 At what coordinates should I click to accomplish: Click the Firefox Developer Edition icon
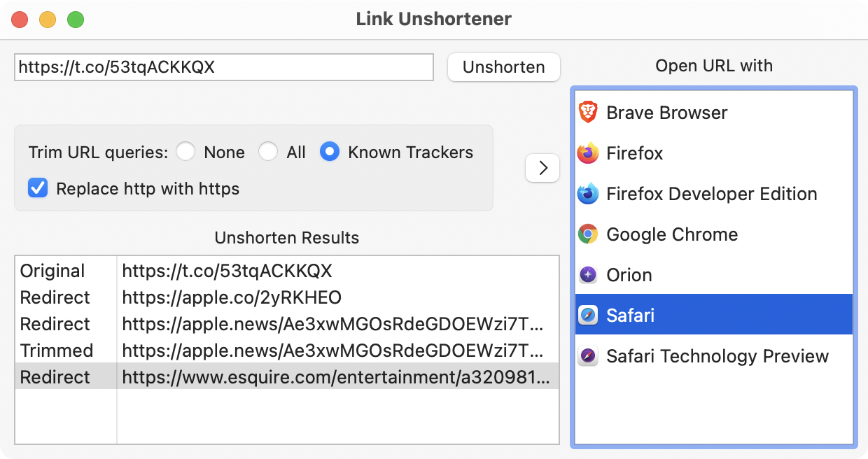point(588,194)
